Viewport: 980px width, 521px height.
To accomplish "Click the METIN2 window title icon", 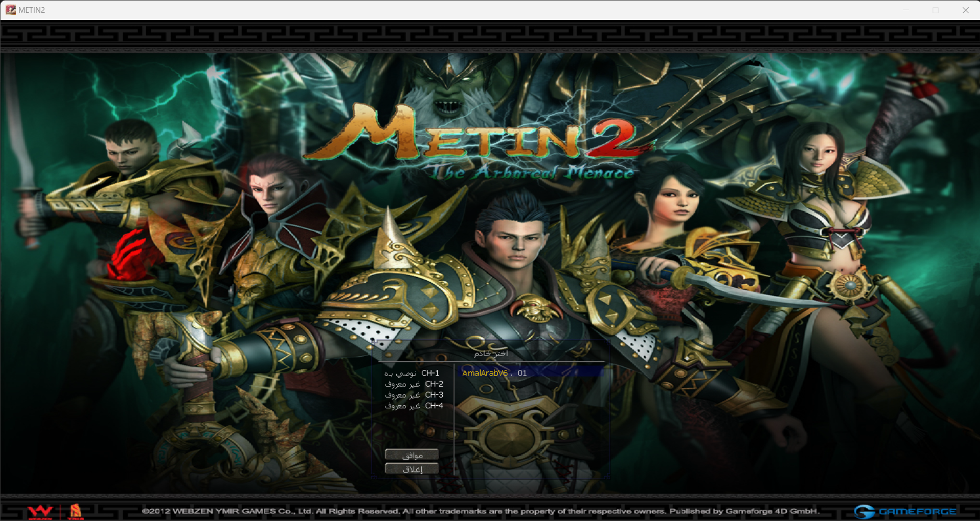I will click(x=10, y=10).
